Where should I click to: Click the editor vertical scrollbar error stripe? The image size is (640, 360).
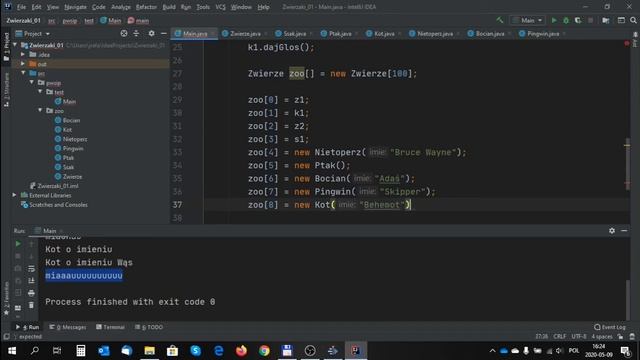(627, 131)
